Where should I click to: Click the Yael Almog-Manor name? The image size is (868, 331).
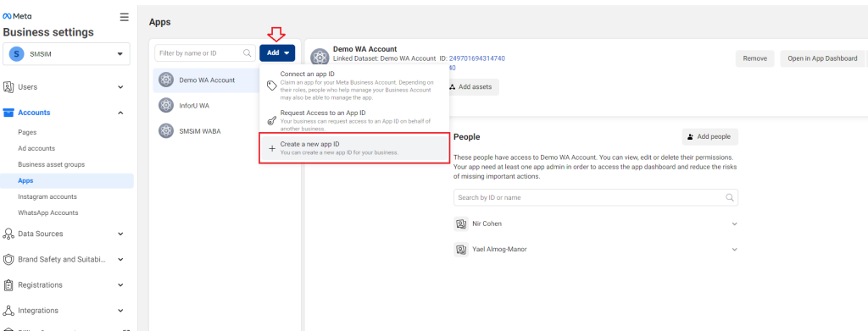click(x=500, y=249)
